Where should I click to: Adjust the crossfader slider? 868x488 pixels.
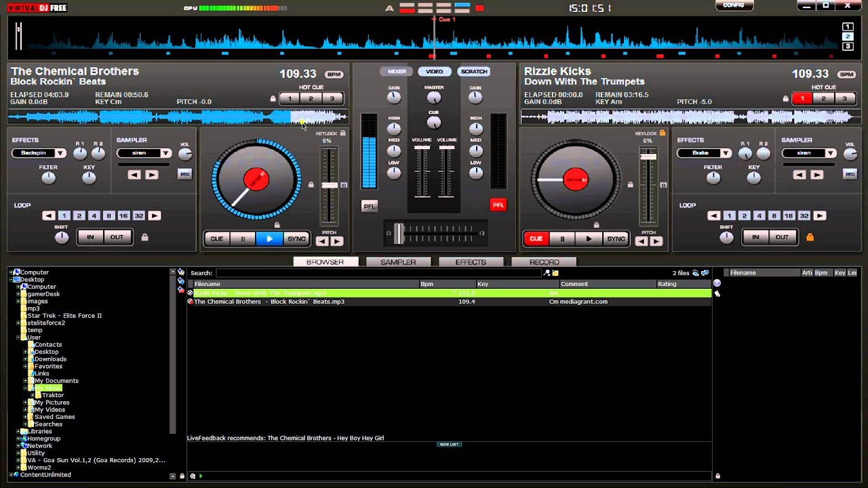coord(399,233)
